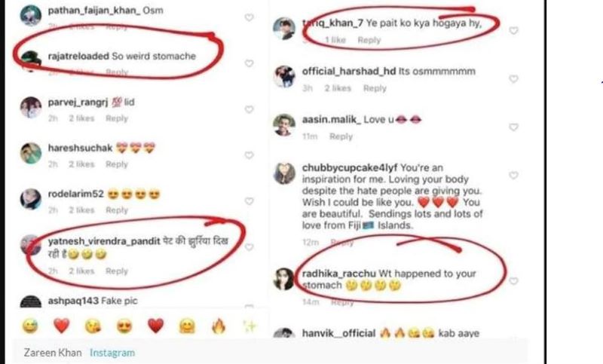This screenshot has width=603, height=364.
Task: Reply to official_harshad_hd's comment
Action: (375, 88)
